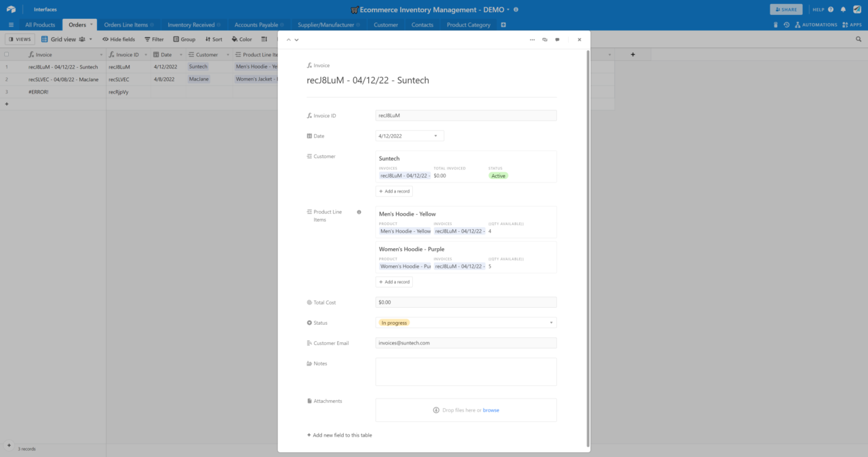The height and width of the screenshot is (457, 868).
Task: Open the expanded record's overflow menu (three dots)
Action: pyautogui.click(x=532, y=39)
